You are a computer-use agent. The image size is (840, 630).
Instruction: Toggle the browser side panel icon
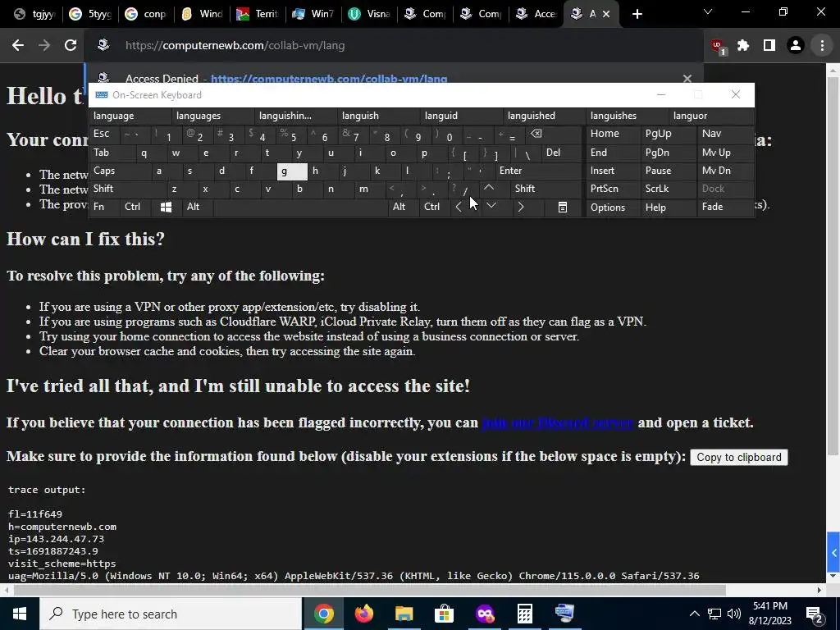click(769, 46)
